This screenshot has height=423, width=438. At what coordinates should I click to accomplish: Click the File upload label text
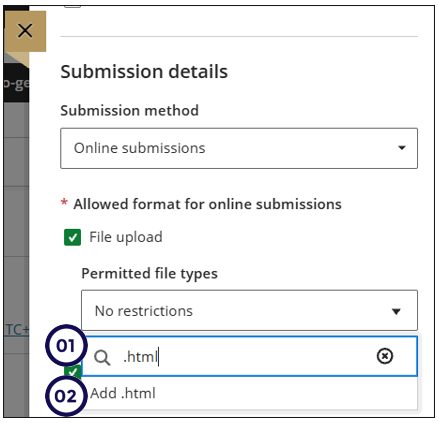pos(126,237)
